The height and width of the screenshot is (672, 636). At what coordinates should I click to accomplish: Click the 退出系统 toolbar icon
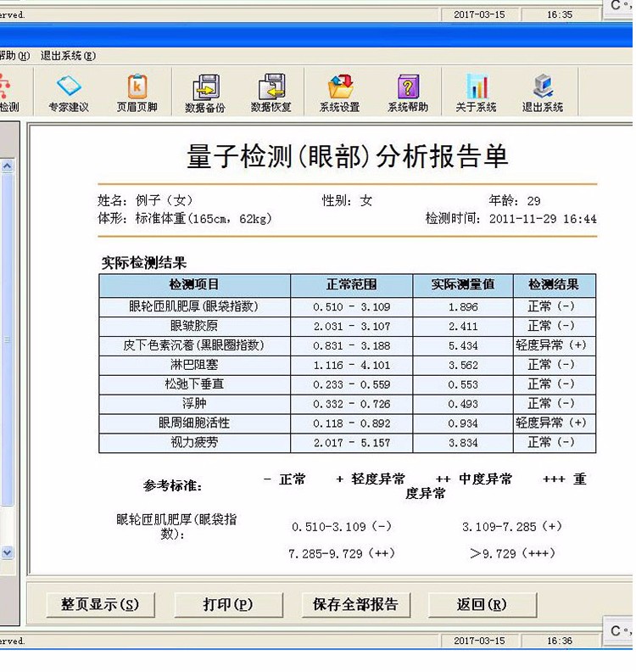click(543, 92)
